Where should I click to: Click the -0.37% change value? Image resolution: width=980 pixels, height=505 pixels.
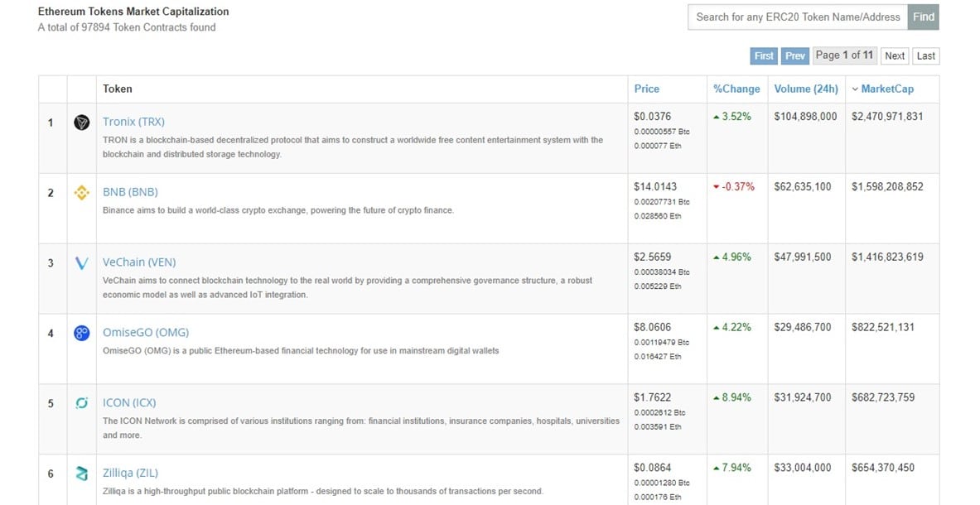tap(738, 186)
